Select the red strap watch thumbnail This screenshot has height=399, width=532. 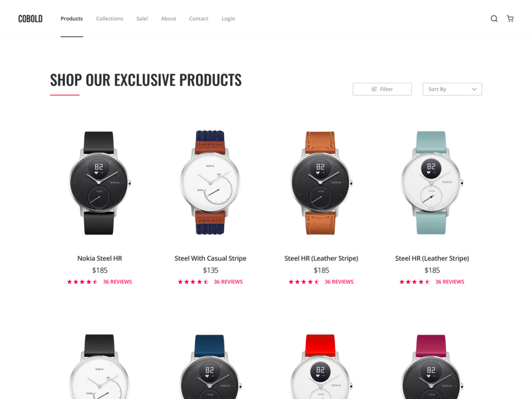(321, 366)
